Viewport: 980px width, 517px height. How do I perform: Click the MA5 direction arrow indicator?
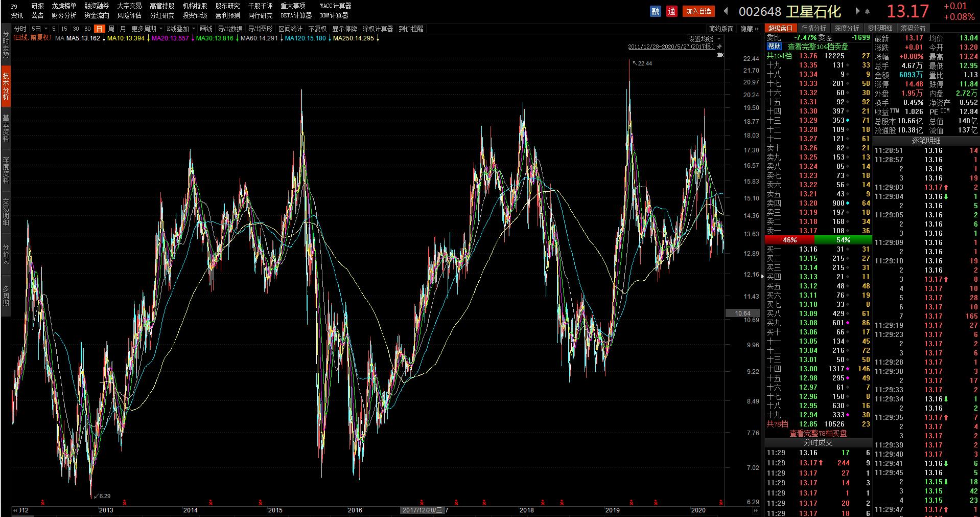click(x=104, y=38)
